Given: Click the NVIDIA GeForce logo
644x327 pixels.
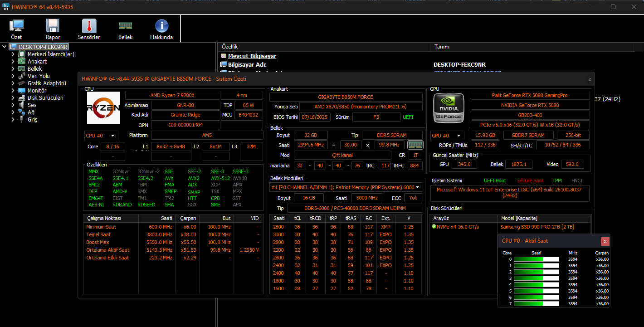Looking at the screenshot, I should 449,108.
